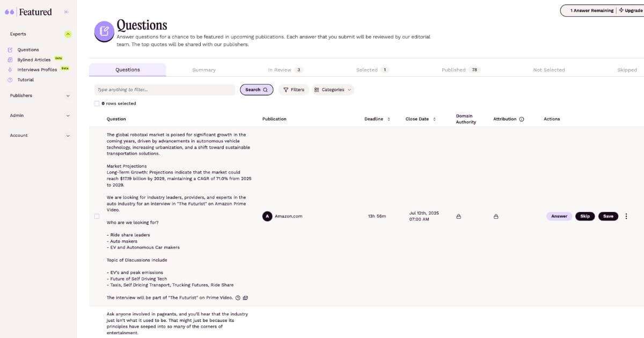
Task: Collapse the Experts section toggle
Action: point(68,33)
